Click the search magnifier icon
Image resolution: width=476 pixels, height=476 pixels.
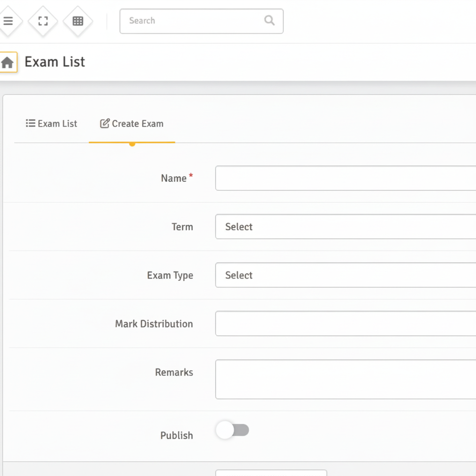click(x=269, y=20)
